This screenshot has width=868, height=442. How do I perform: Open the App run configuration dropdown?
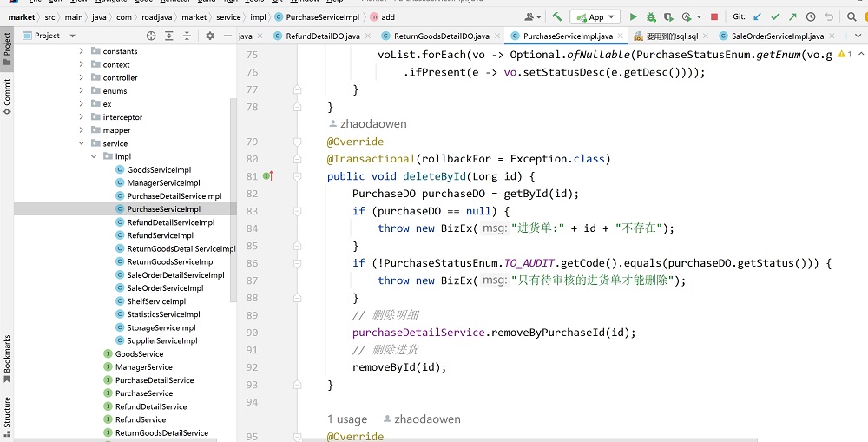tap(611, 17)
